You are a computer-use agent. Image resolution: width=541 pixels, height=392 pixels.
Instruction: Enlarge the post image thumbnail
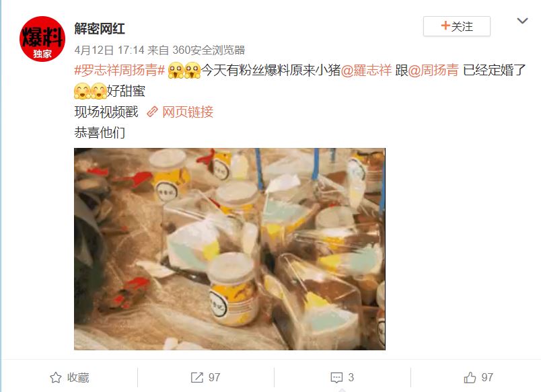coord(229,249)
